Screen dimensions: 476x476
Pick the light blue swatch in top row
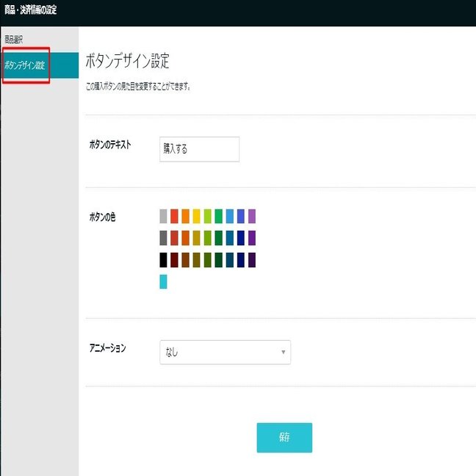230,216
